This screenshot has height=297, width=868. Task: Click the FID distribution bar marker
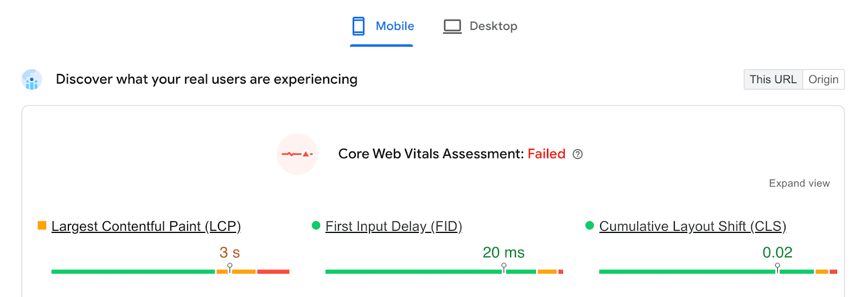[504, 267]
